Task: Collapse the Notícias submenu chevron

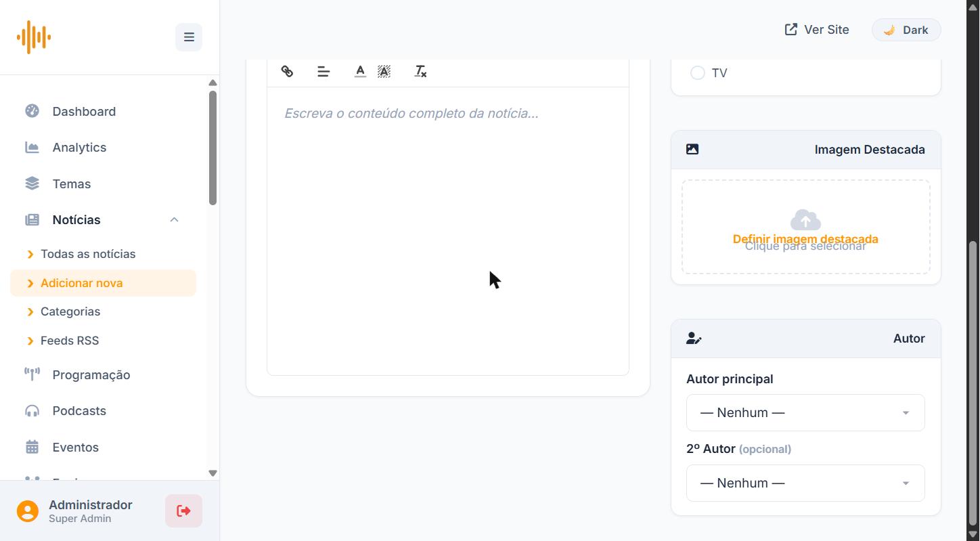Action: click(x=174, y=220)
